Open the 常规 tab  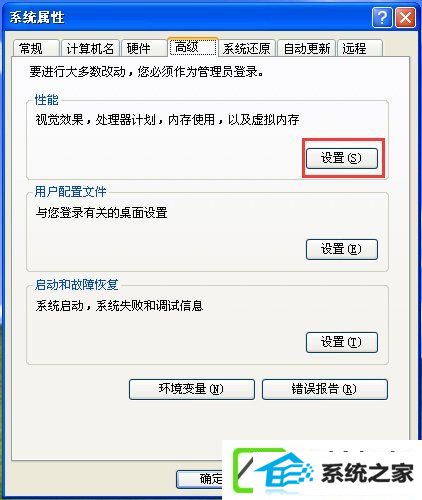(x=36, y=48)
